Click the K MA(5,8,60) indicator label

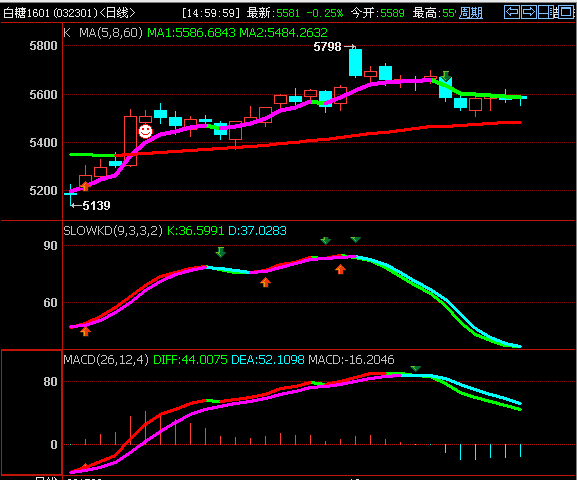[x=103, y=33]
